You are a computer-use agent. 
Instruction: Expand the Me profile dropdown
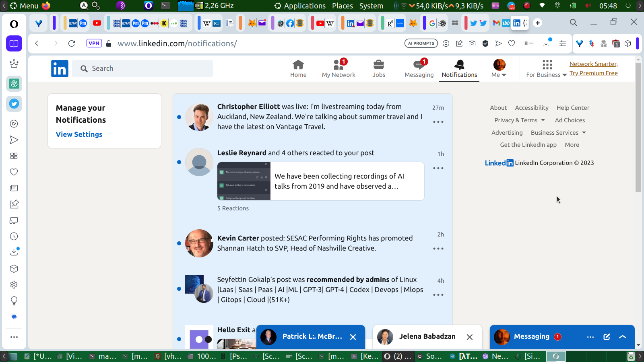(499, 69)
